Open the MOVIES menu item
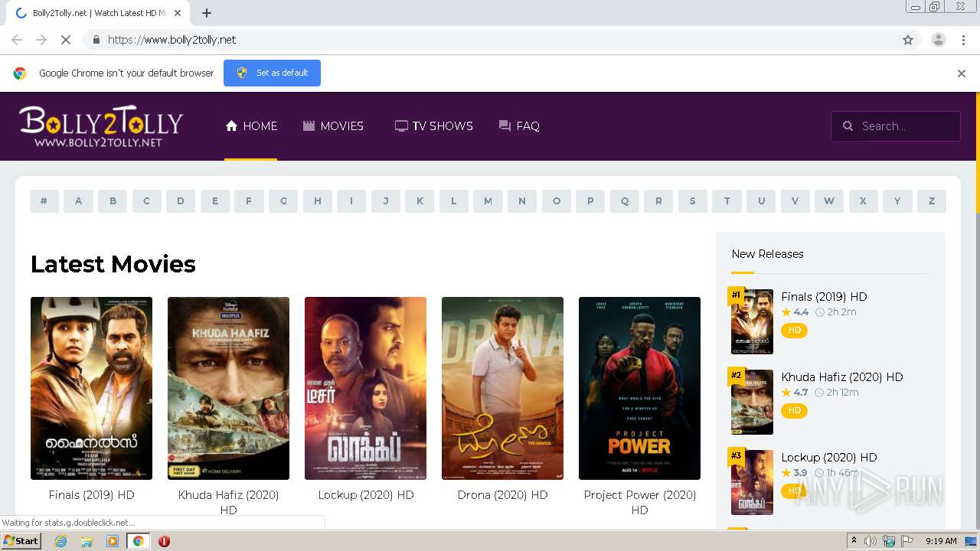980x551 pixels. pos(333,126)
